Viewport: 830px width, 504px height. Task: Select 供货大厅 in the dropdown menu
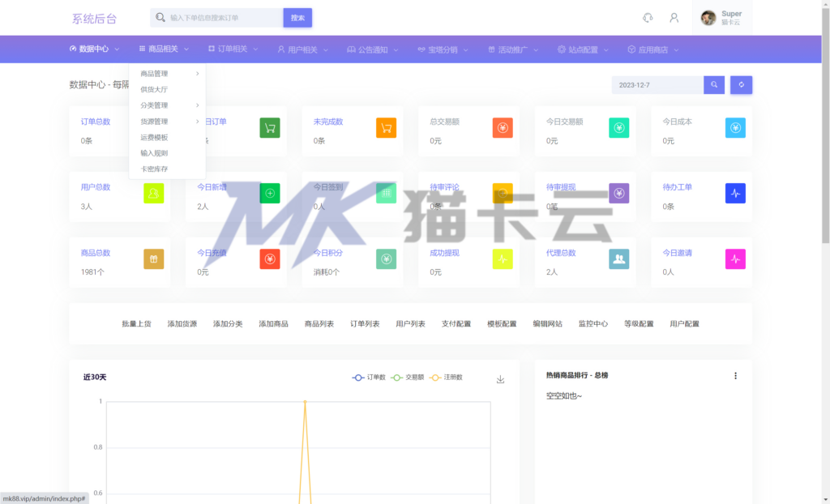pos(167,89)
